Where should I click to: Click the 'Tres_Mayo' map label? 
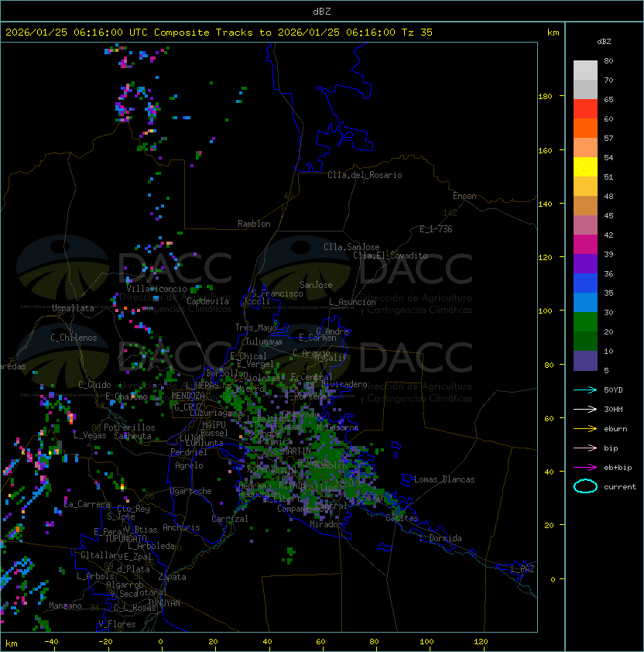click(x=255, y=328)
